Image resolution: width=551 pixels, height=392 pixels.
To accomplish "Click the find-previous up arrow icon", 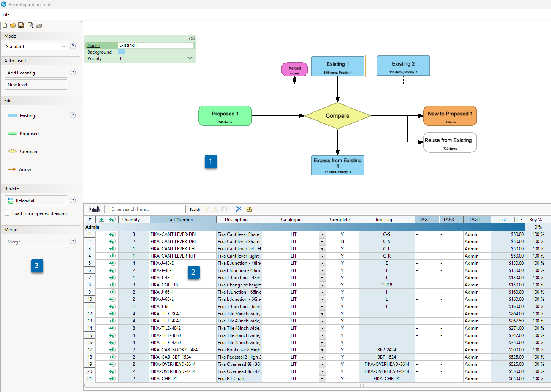I will click(215, 209).
